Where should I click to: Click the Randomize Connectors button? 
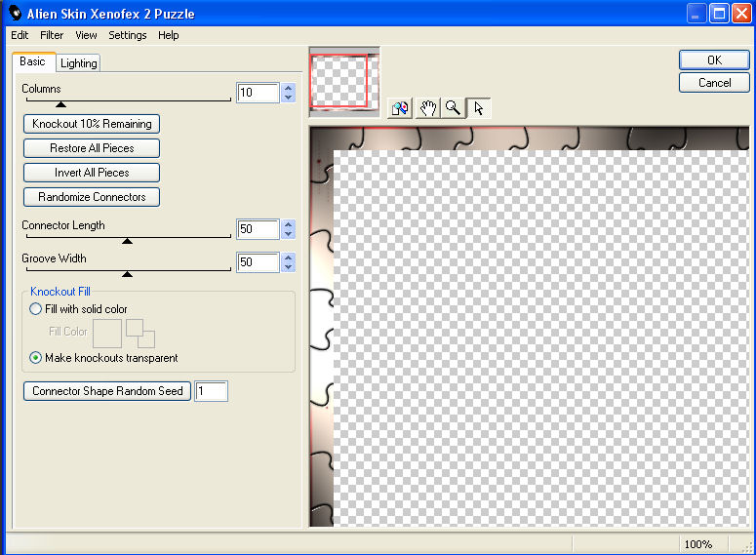(x=92, y=197)
